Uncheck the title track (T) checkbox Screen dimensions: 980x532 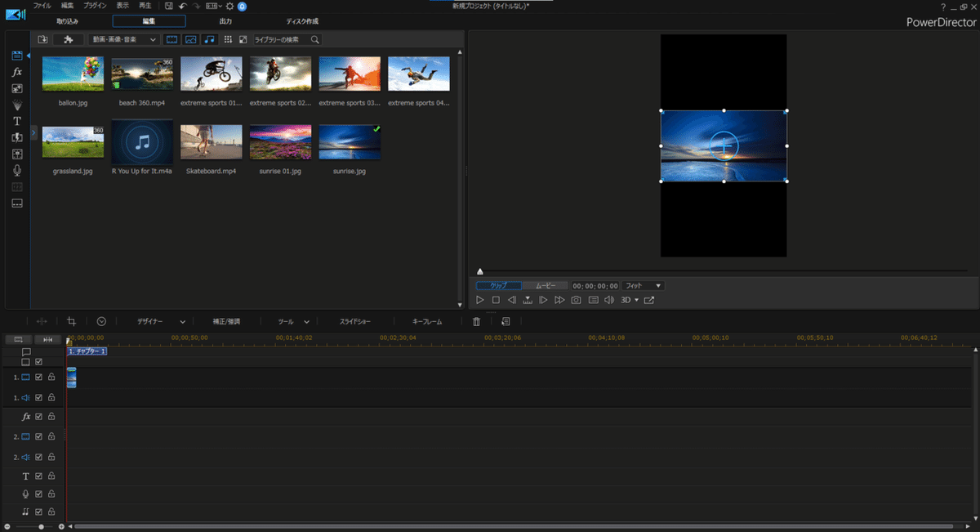(38, 476)
